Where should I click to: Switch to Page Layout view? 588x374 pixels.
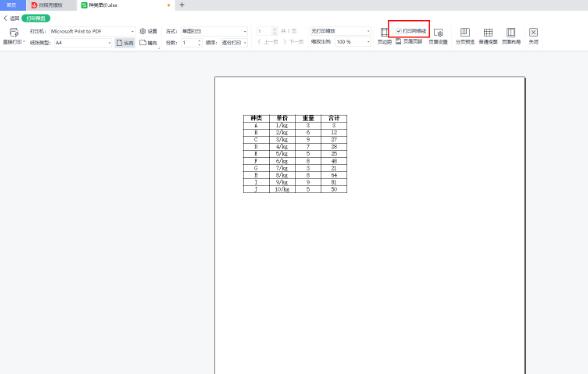511,36
